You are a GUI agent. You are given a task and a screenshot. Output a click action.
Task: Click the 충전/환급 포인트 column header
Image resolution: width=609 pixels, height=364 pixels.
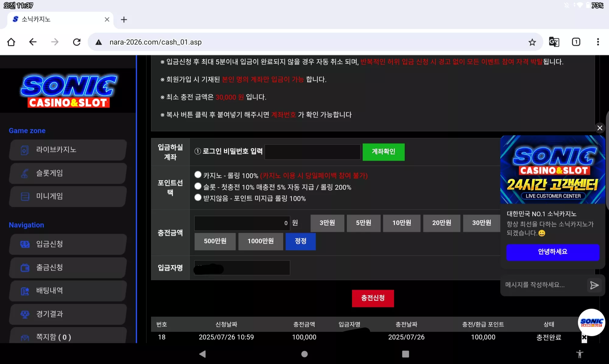click(x=483, y=324)
